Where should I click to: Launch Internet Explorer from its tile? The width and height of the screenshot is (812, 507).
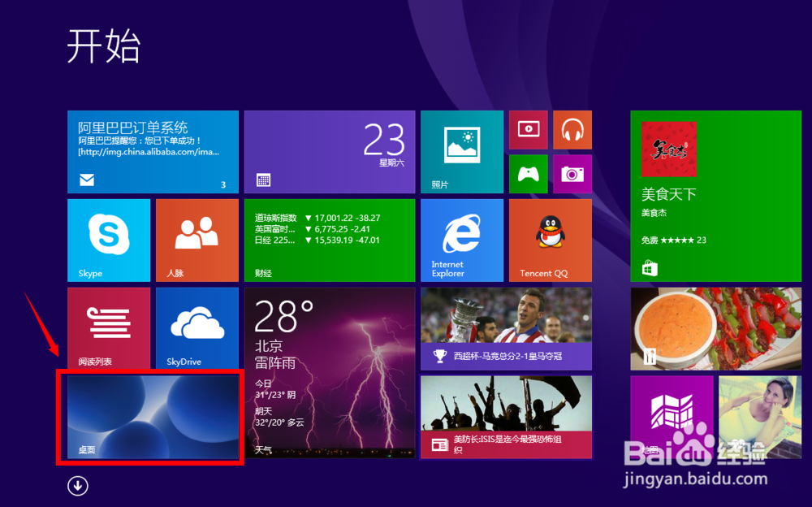[461, 240]
